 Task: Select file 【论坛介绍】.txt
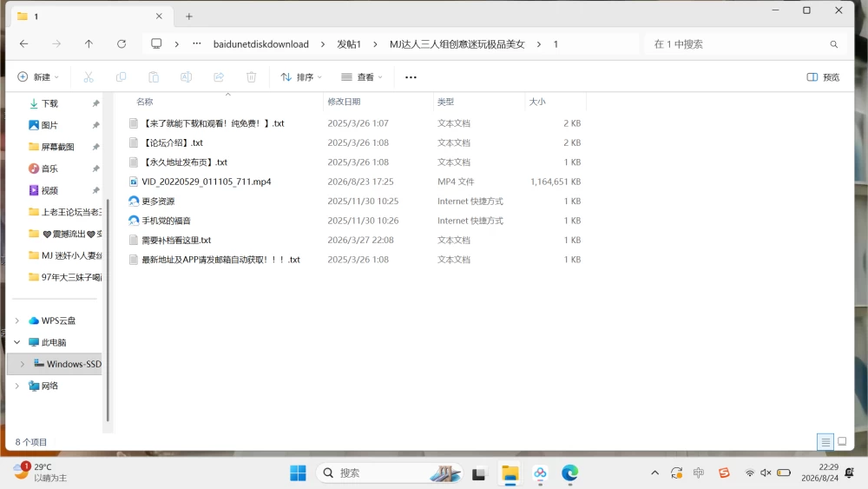[174, 143]
